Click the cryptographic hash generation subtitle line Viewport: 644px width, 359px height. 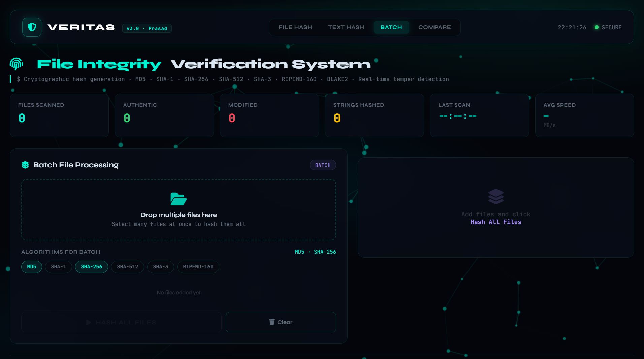pos(233,79)
